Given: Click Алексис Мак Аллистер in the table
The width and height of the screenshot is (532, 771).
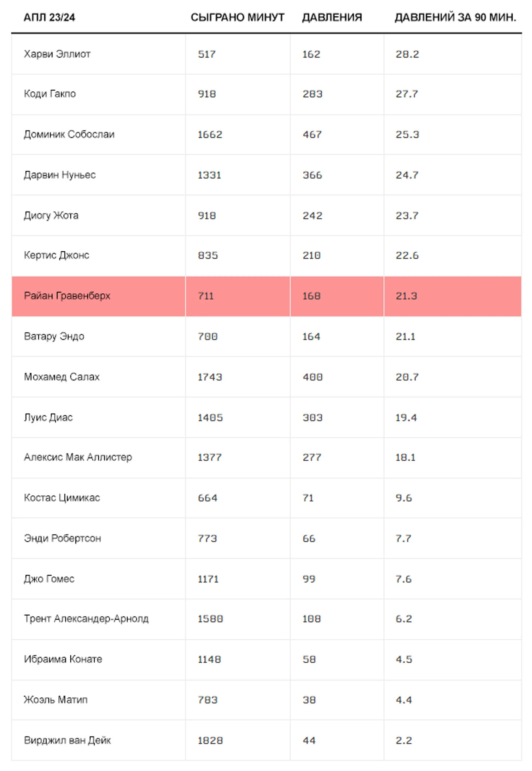Looking at the screenshot, I should pyautogui.click(x=78, y=457).
